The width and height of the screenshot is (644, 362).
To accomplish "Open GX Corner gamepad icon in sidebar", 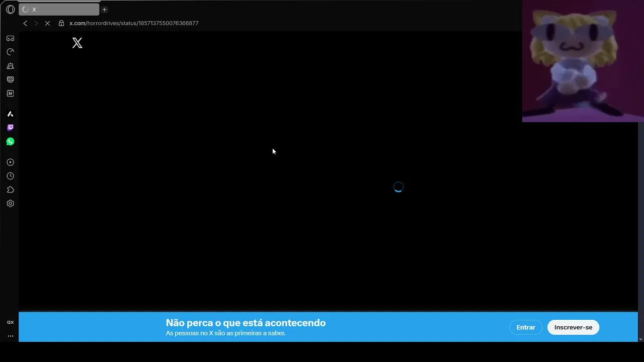I will 10,38.
